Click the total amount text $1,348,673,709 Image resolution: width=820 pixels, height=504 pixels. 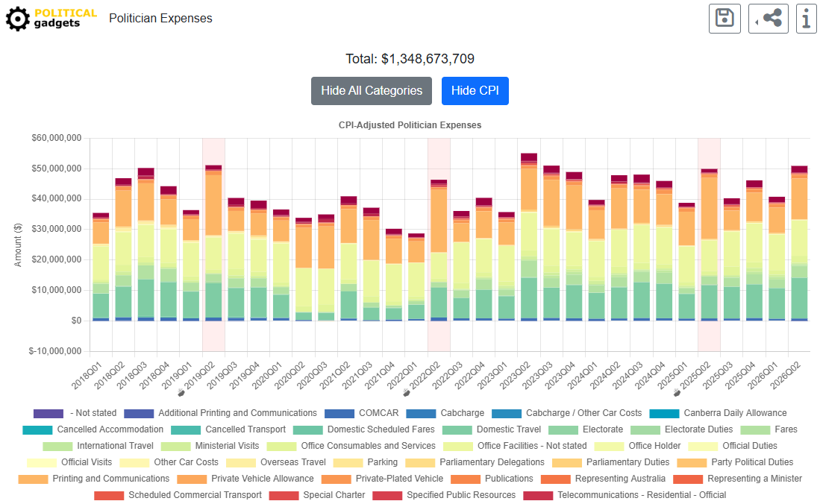428,59
